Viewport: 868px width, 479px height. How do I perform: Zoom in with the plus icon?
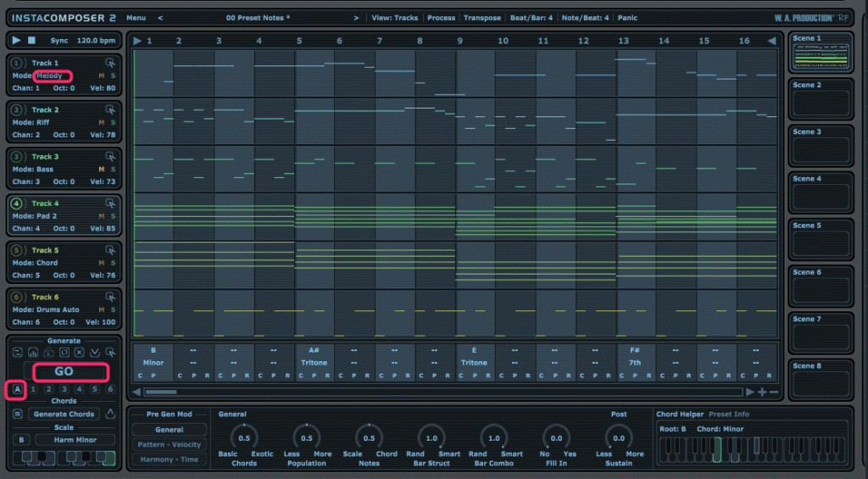click(762, 392)
